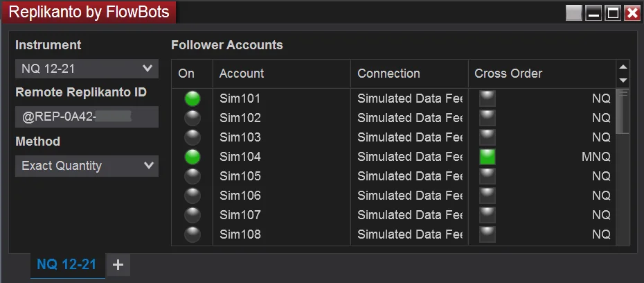
Task: Click the scroll up arrow in header
Action: [623, 67]
